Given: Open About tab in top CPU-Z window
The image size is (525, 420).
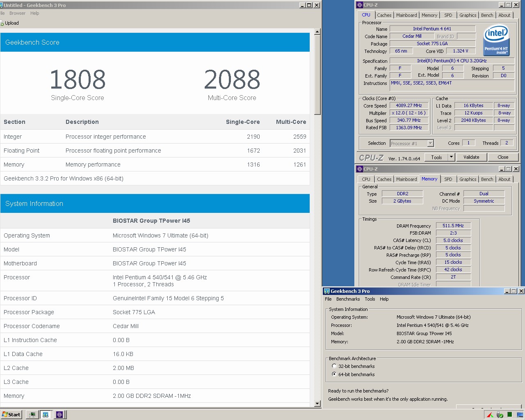Looking at the screenshot, I should tap(504, 15).
